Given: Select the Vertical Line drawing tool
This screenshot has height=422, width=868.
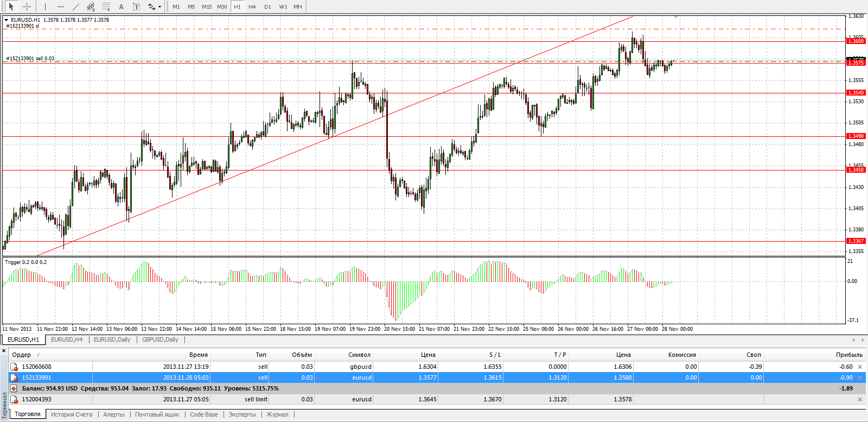Looking at the screenshot, I should (x=45, y=7).
